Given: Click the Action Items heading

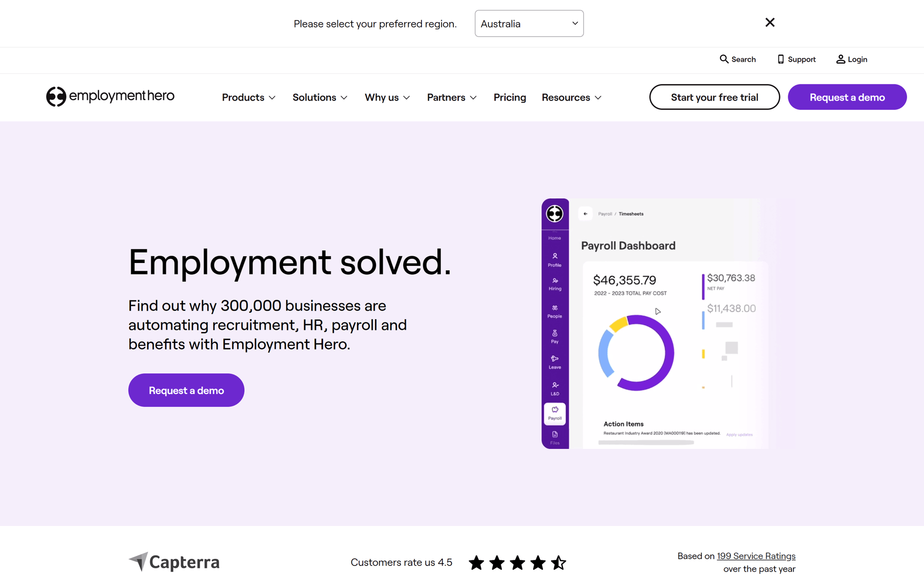Looking at the screenshot, I should click(x=623, y=424).
